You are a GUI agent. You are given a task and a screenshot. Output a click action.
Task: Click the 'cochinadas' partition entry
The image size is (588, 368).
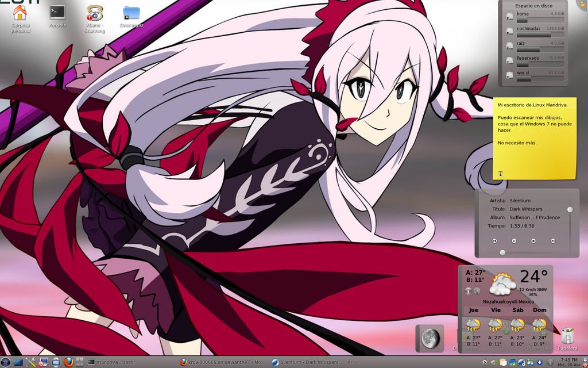click(535, 31)
